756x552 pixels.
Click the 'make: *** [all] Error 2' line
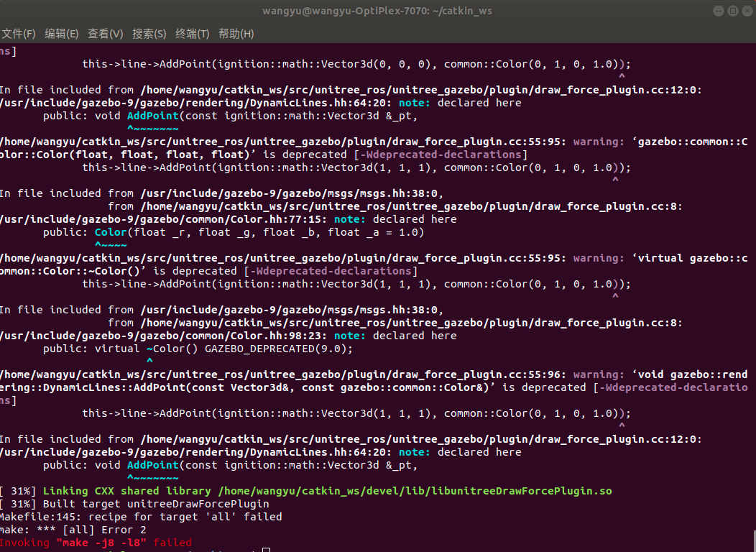click(x=73, y=529)
